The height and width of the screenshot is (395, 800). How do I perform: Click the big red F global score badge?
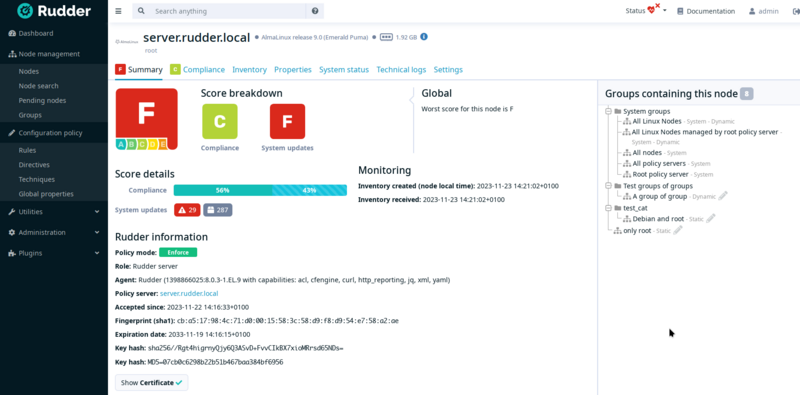pos(146,119)
